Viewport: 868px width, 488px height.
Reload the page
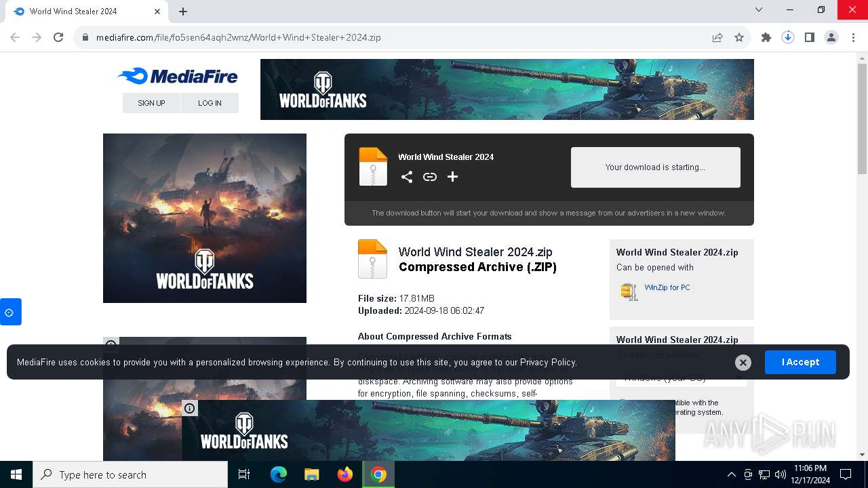click(58, 37)
